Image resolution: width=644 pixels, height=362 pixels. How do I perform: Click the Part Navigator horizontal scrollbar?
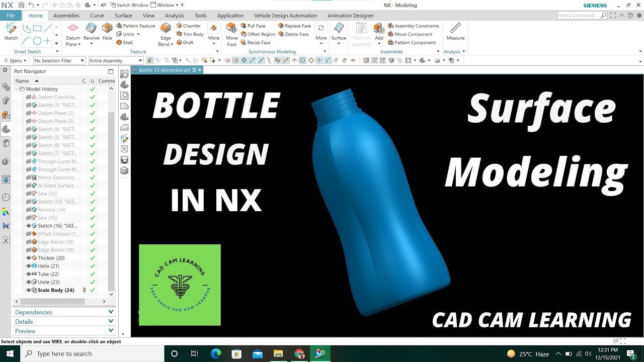[60, 301]
